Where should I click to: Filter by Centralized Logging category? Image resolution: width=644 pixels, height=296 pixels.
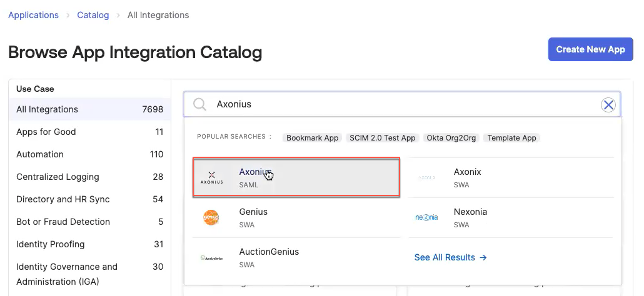[58, 177]
